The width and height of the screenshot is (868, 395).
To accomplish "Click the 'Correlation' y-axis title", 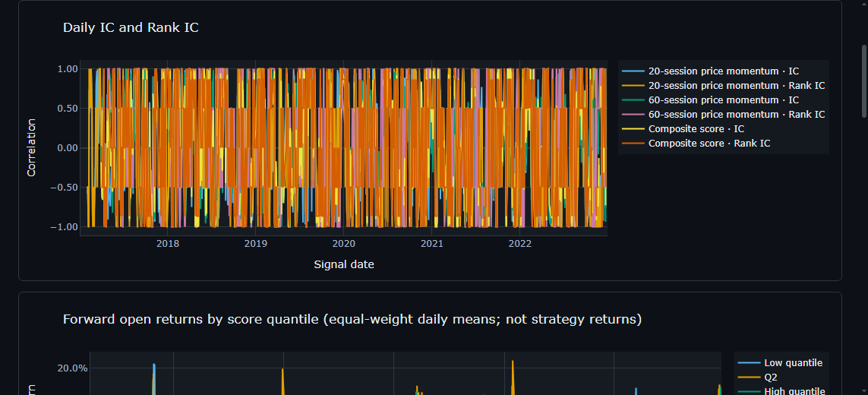I will pos(32,148).
